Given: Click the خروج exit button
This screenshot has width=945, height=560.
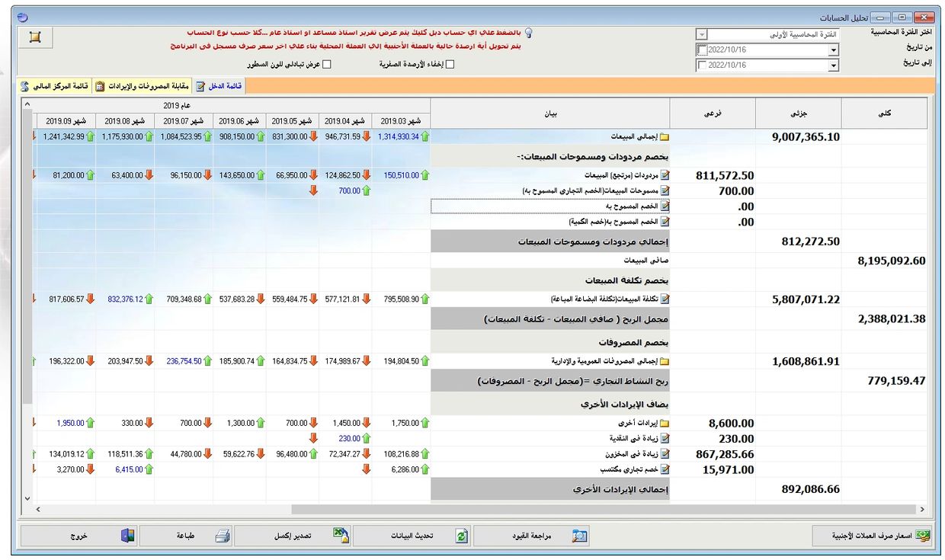Looking at the screenshot, I should pos(78,536).
